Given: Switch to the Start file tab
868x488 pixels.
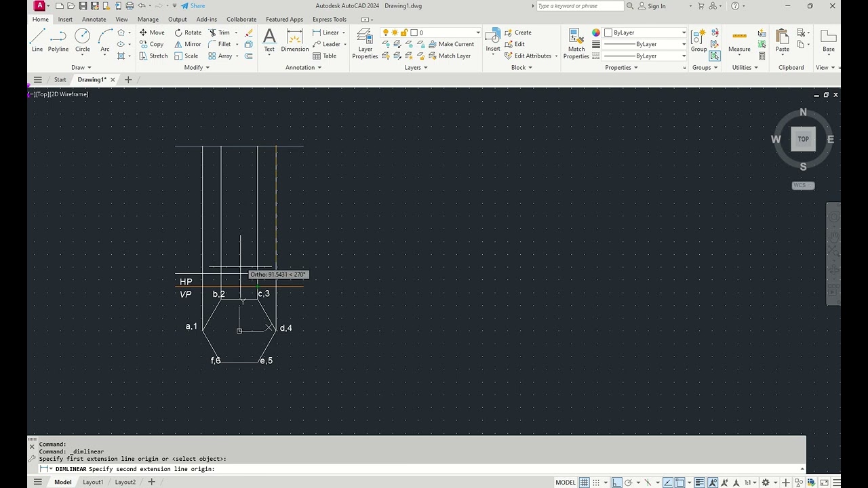Looking at the screenshot, I should 60,79.
